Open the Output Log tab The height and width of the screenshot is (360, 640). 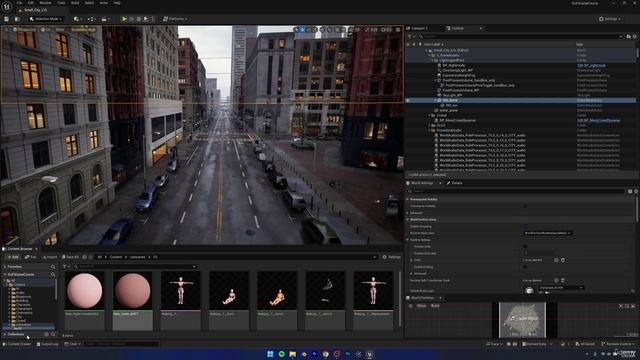pos(47,344)
